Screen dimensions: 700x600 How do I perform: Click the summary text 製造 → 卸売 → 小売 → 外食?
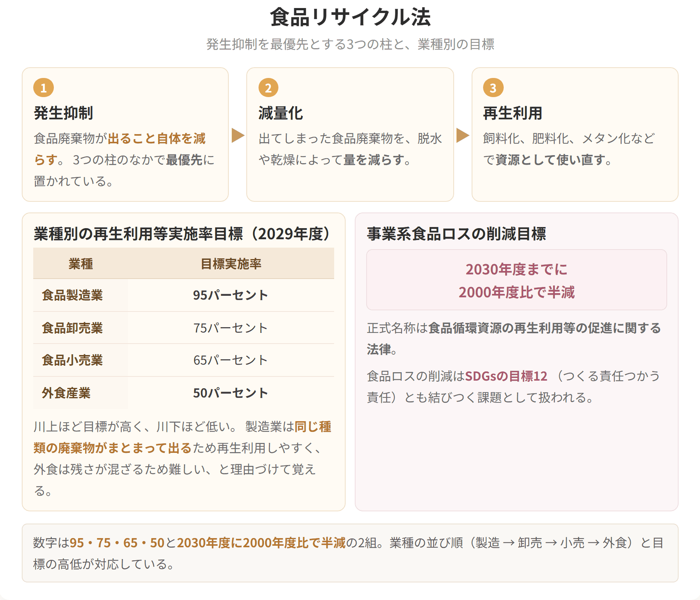pyautogui.click(x=551, y=543)
